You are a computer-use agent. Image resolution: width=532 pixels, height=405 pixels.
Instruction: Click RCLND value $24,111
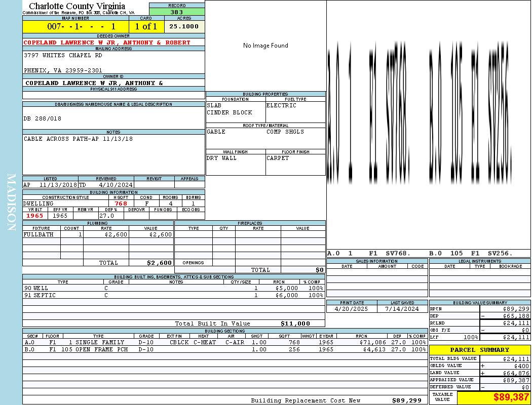(x=516, y=323)
